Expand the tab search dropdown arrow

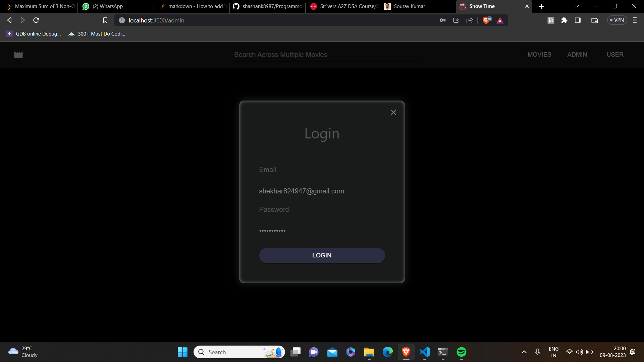(577, 6)
